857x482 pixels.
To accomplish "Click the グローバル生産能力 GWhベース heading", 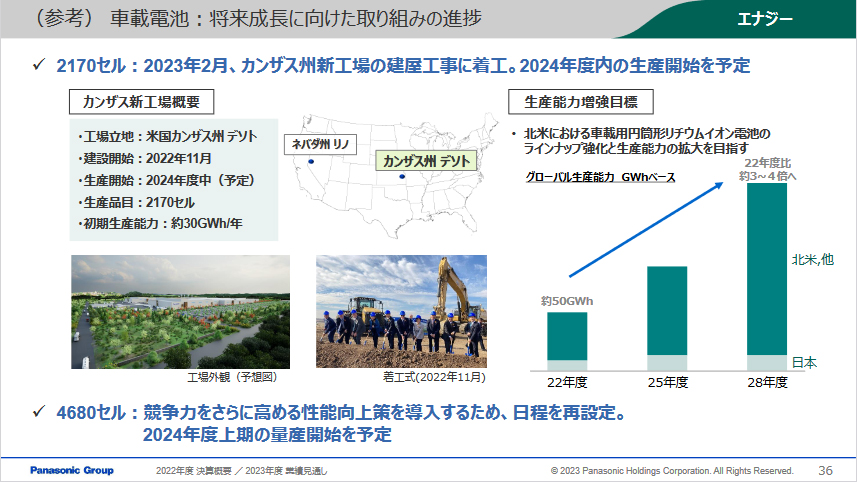I will (600, 177).
